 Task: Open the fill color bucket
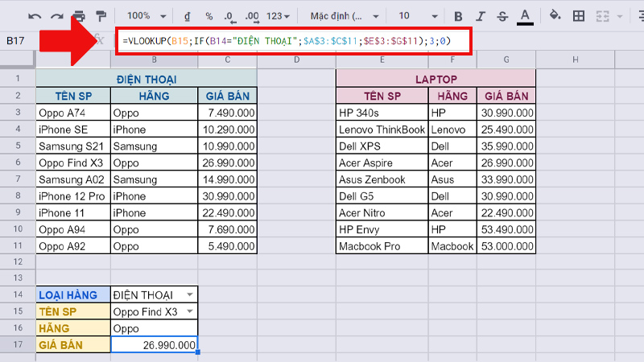click(x=555, y=15)
